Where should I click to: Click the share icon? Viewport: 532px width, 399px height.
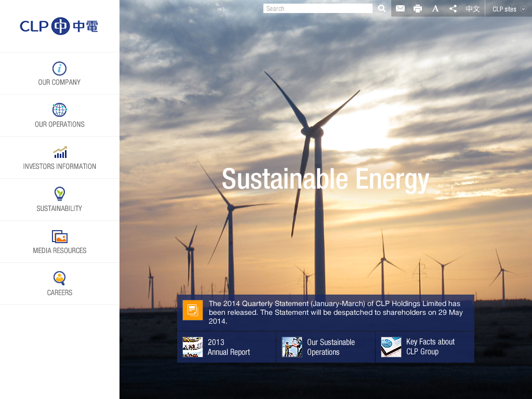pos(453,8)
